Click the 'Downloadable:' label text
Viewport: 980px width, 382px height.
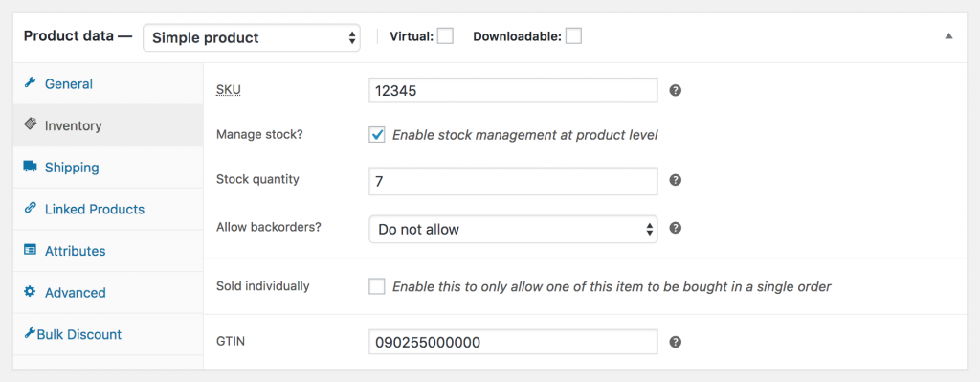click(518, 36)
